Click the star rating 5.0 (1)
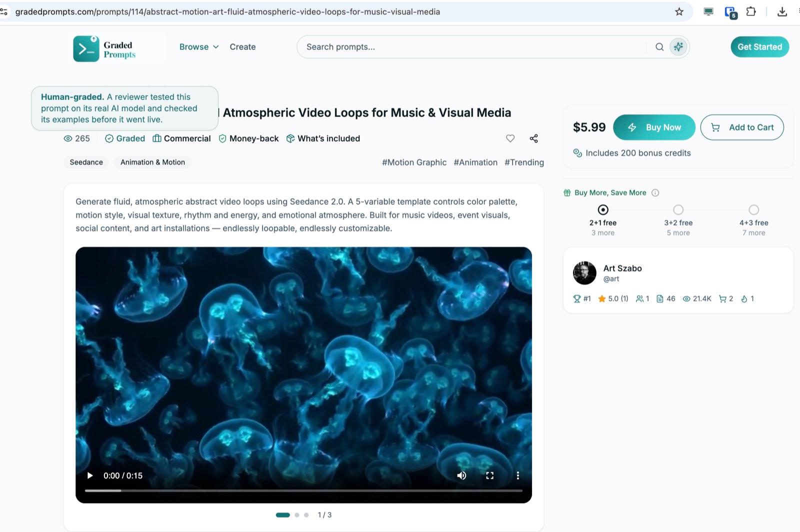Viewport: 800px width, 532px height. [613, 298]
